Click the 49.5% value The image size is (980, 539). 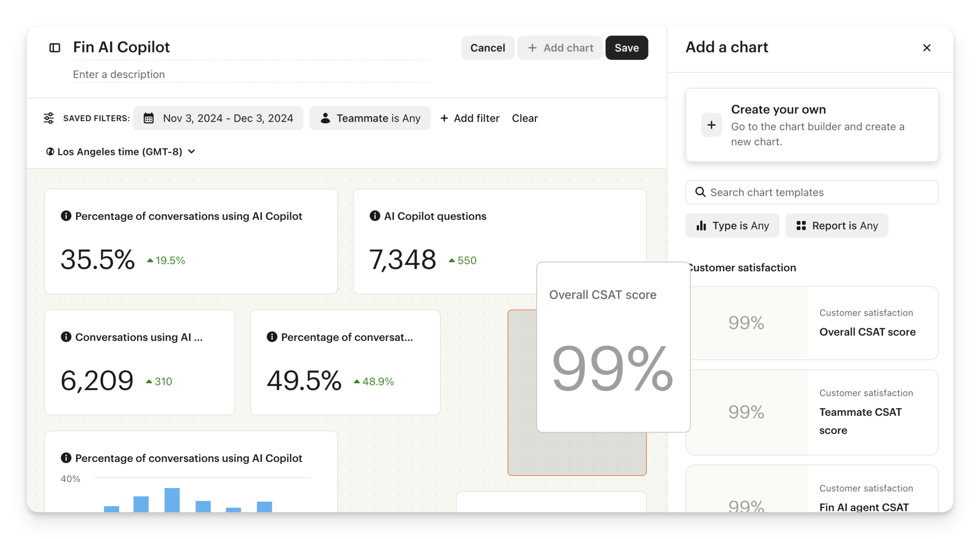(304, 381)
